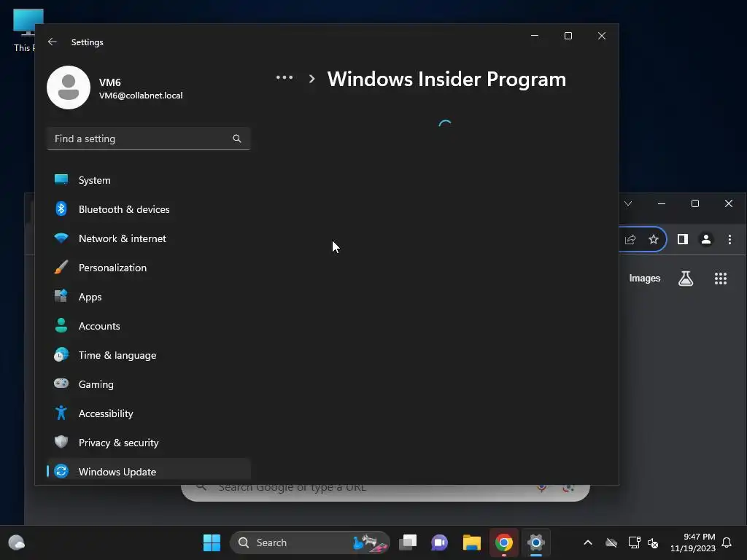This screenshot has width=747, height=560.
Task: Open notifications bell icon
Action: (727, 542)
